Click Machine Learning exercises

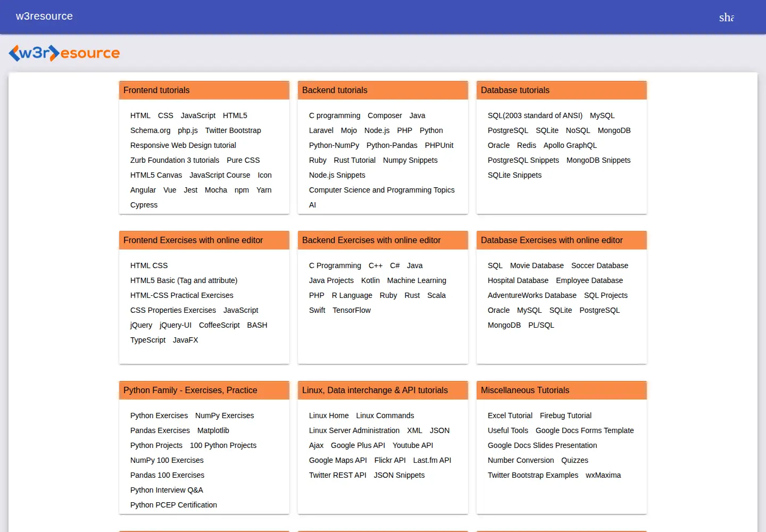pos(417,280)
